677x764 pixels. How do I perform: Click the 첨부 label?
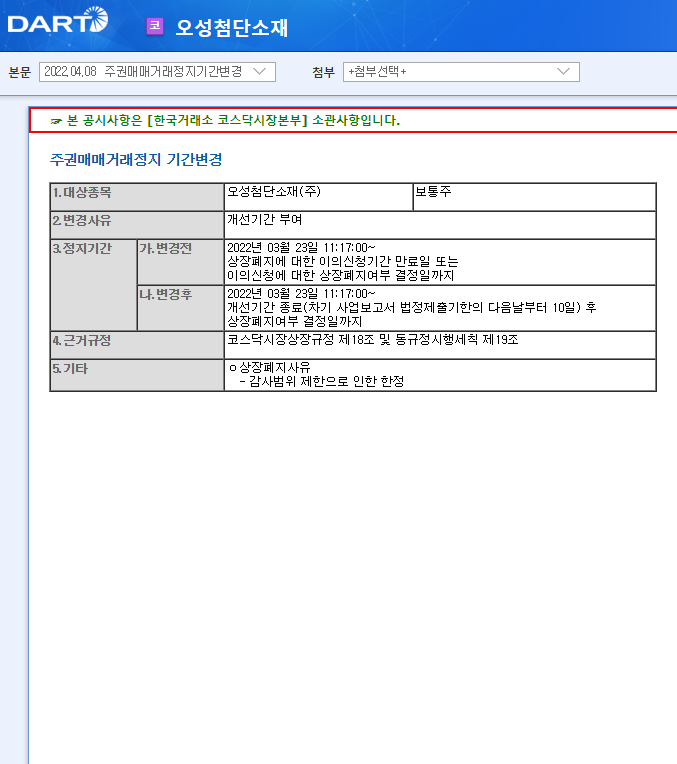[x=323, y=72]
